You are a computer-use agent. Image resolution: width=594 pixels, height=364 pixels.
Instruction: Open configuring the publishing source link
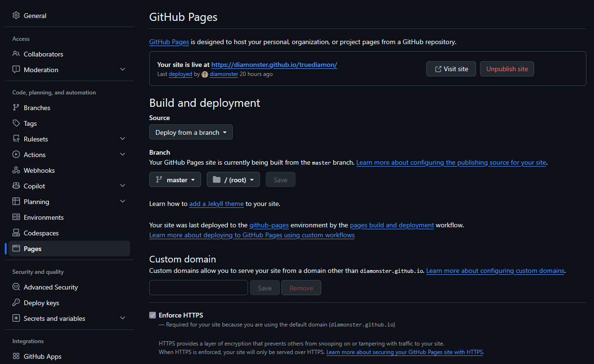(451, 162)
